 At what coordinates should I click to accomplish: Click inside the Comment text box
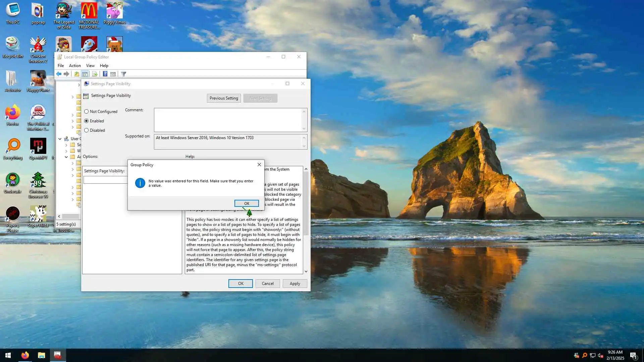tap(228, 120)
